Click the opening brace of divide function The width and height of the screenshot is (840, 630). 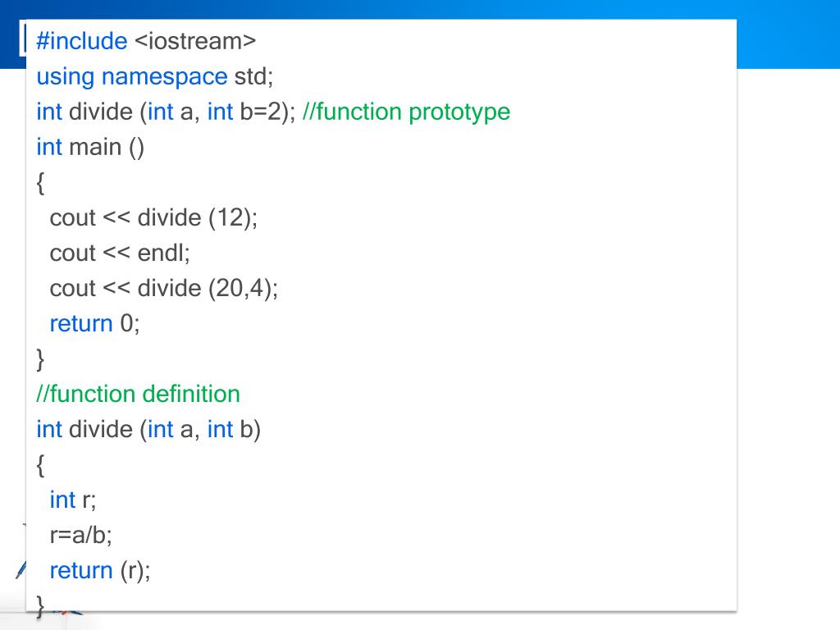tap(40, 465)
